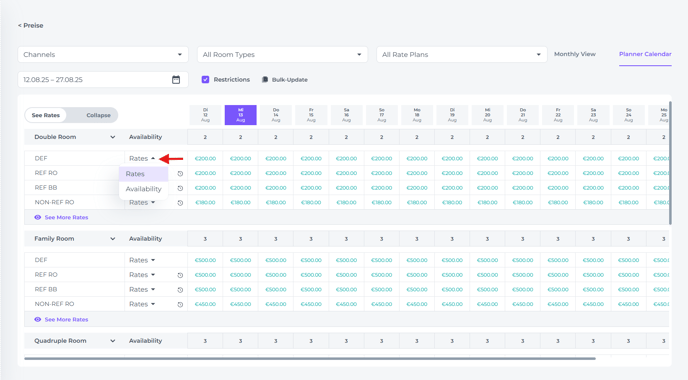Switch to Collapse mode
The height and width of the screenshot is (380, 688).
(x=98, y=115)
